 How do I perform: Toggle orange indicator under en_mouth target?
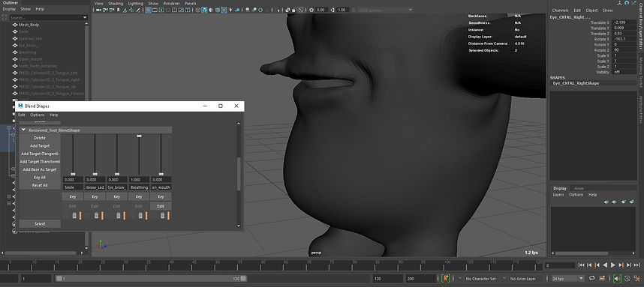click(x=168, y=216)
